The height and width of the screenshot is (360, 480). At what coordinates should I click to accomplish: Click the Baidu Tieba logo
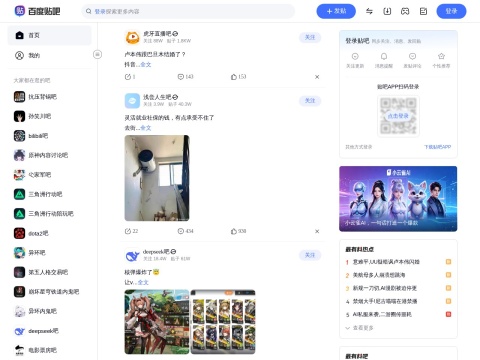tap(37, 11)
